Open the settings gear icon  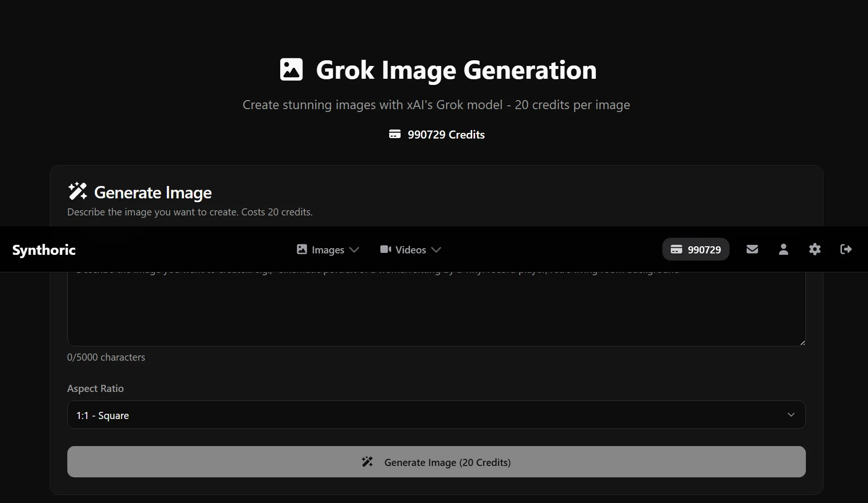pyautogui.click(x=814, y=249)
